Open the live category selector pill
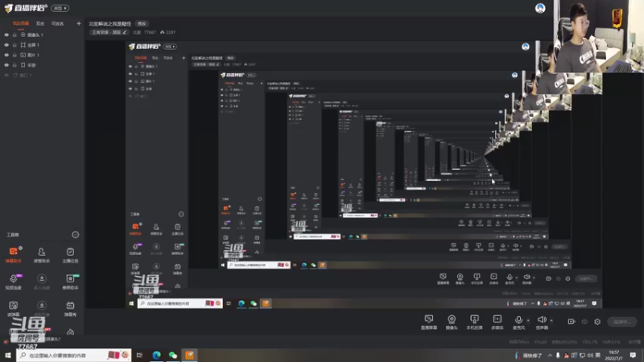Image resolution: width=644 pixels, height=362 pixels. point(109,32)
